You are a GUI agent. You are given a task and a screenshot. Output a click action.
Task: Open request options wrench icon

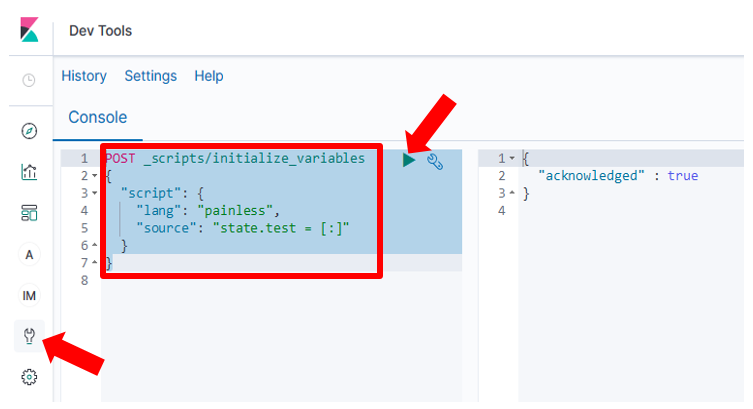coord(435,162)
